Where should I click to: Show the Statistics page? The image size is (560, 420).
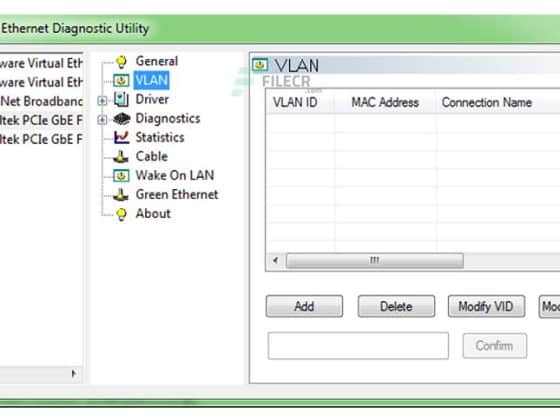click(x=160, y=138)
